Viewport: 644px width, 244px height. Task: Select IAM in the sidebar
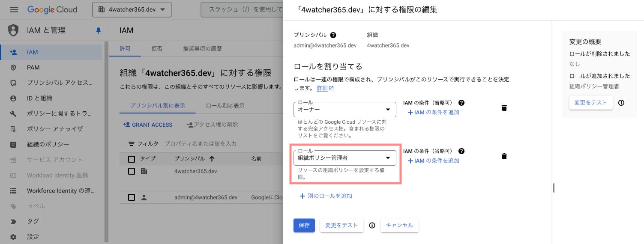(51, 52)
